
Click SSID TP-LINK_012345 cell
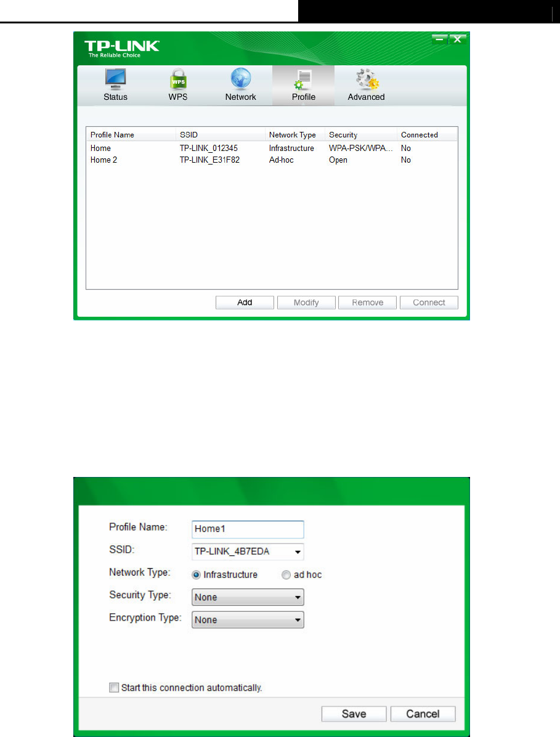coord(209,148)
